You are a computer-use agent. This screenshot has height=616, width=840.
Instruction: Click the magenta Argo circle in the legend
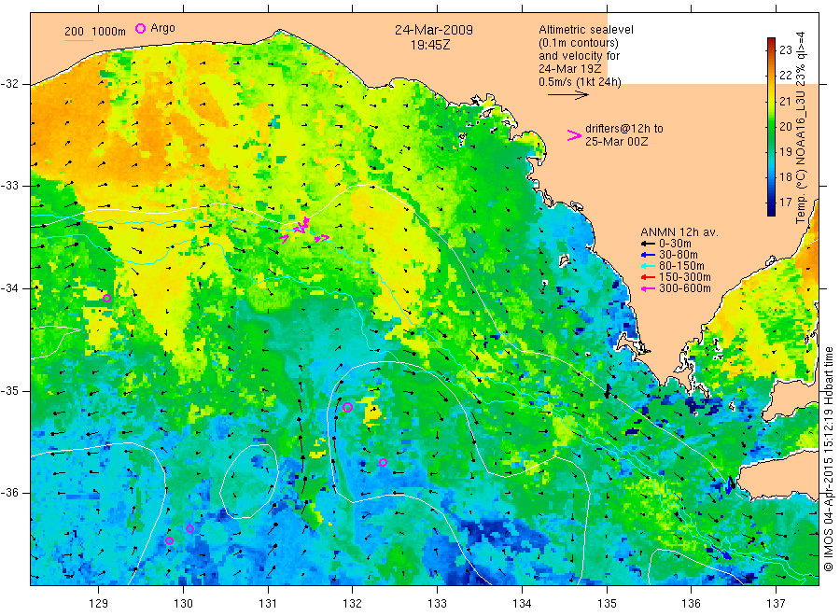(140, 28)
